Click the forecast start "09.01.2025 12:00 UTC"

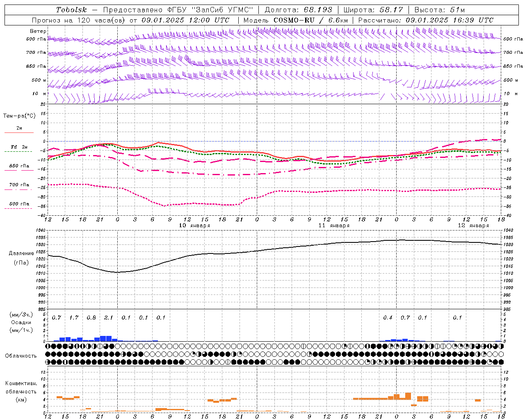click(185, 20)
